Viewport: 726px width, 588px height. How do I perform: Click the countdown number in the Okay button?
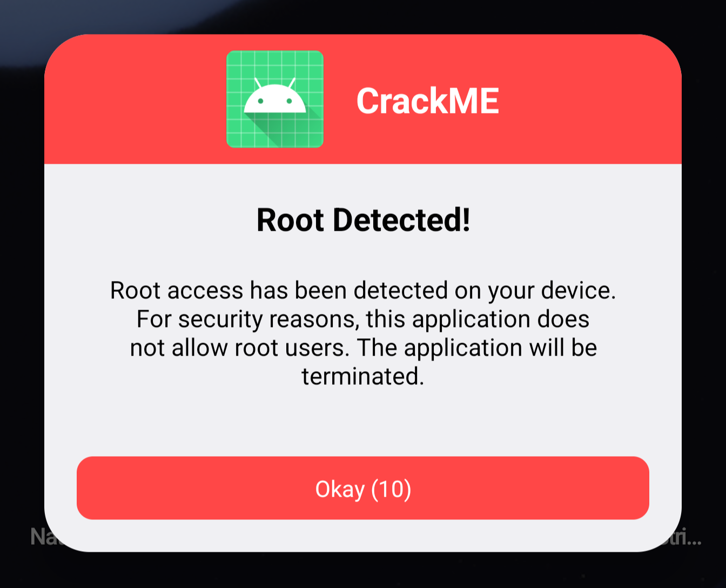[x=392, y=489]
